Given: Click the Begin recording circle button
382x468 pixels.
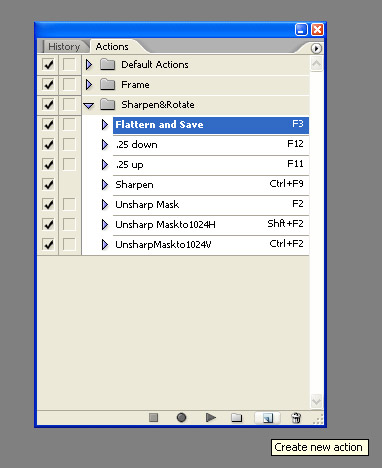Looking at the screenshot, I should click(x=181, y=417).
